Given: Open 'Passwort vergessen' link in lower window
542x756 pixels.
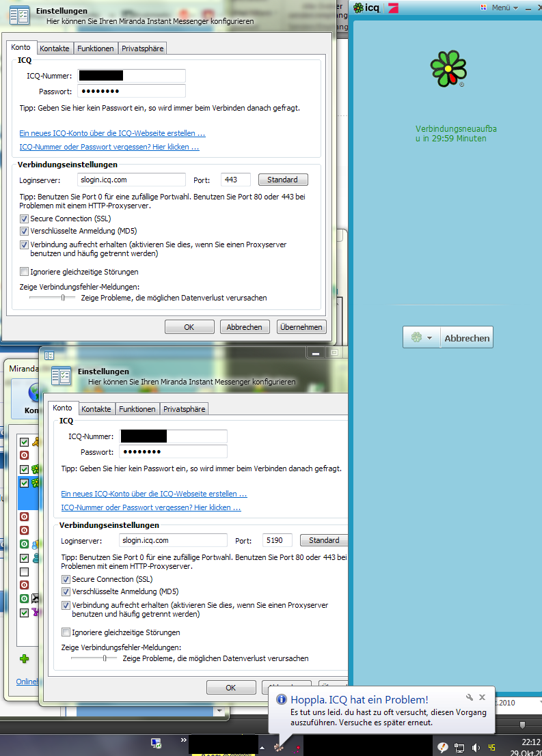Looking at the screenshot, I should coord(151,507).
